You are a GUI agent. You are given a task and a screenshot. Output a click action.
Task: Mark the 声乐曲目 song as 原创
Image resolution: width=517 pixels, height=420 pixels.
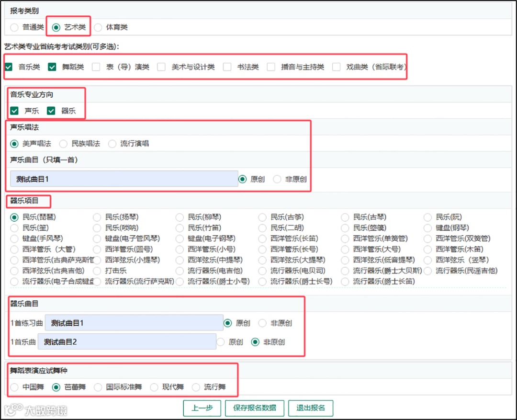pos(242,179)
